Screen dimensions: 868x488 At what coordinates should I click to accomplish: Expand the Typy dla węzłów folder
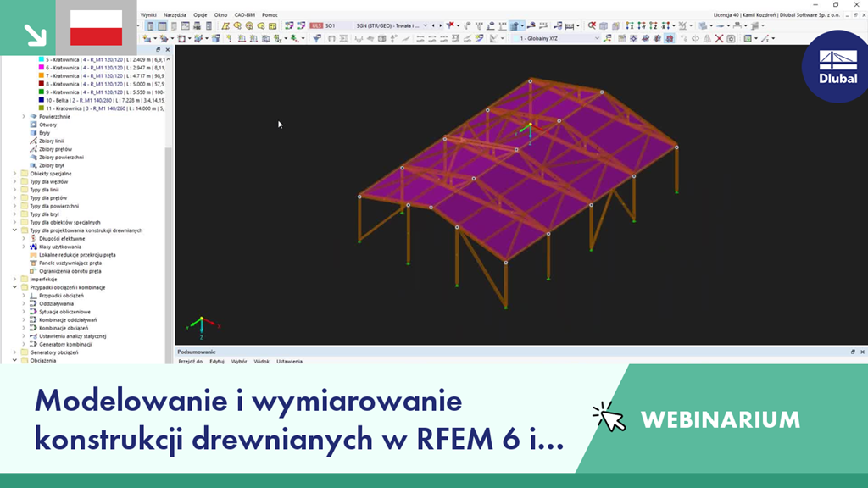(15, 181)
